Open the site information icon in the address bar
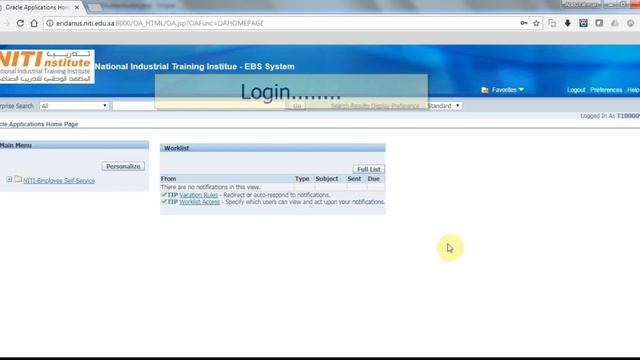The height and width of the screenshot is (360, 640). [x=49, y=23]
